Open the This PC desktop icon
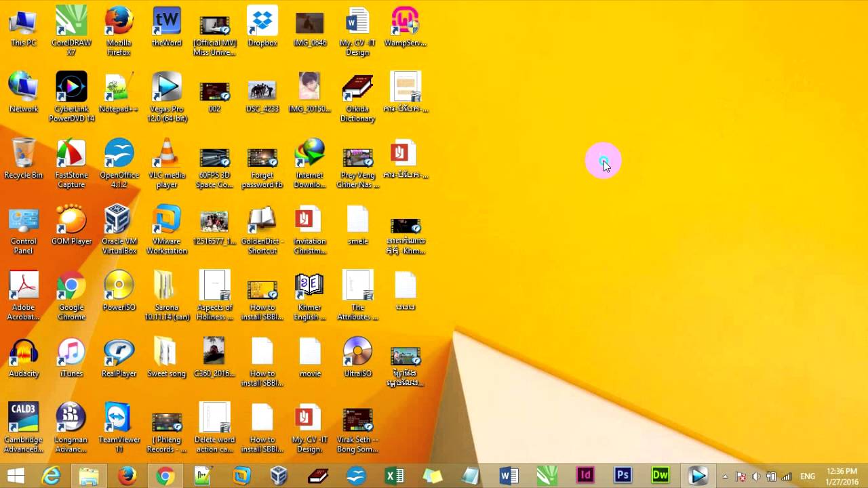Screen dimensions: 868x488 (23, 27)
